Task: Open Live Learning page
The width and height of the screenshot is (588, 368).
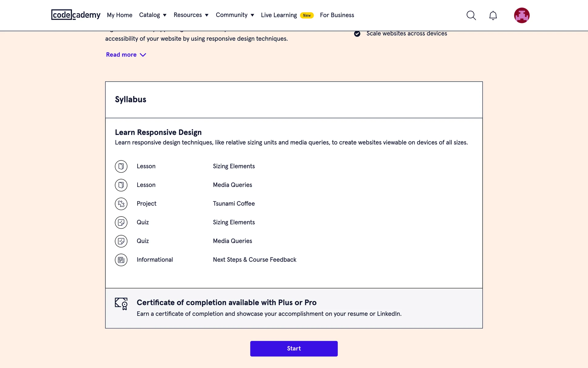Action: (x=279, y=15)
